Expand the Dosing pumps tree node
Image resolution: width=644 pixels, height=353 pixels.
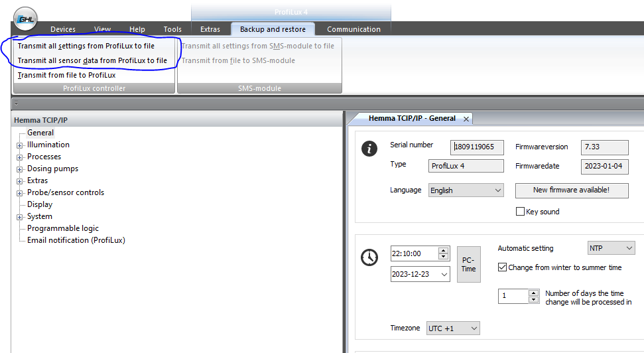(x=19, y=169)
